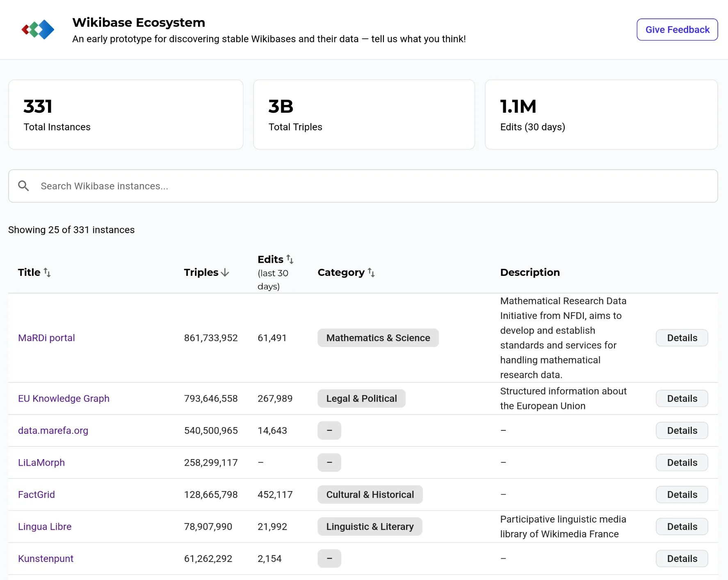Select the Mathematics & Science category tag
Viewport: 728px width, 580px height.
click(x=378, y=338)
